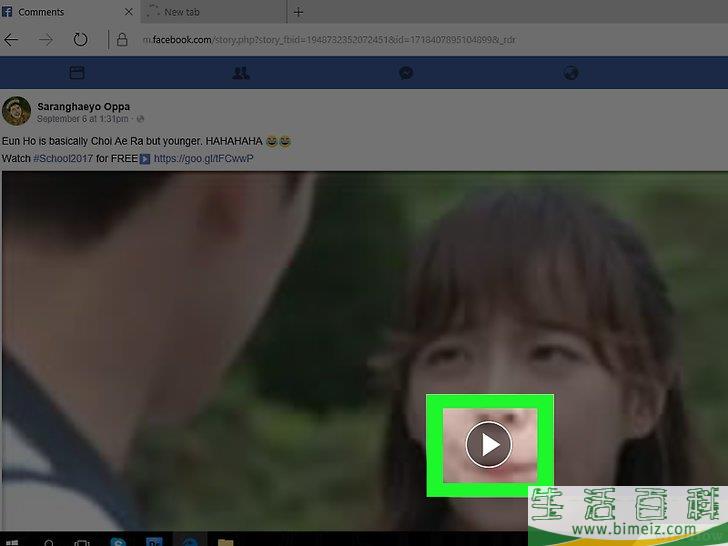728x546 pixels.
Task: Open Facebook Messenger icon
Action: pyautogui.click(x=406, y=73)
